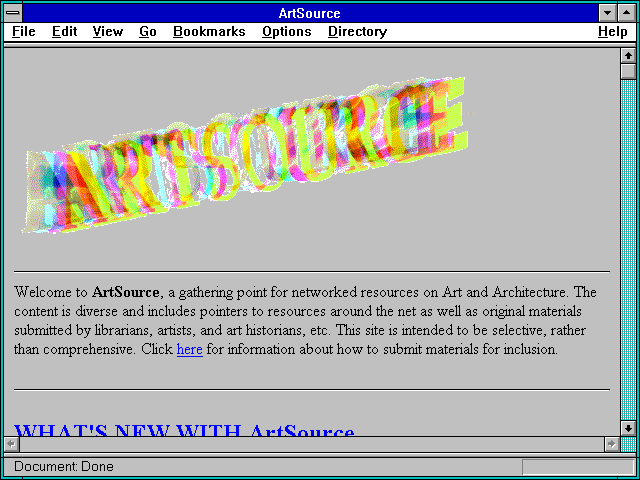Screen dimensions: 640x480
Task: Click the vertical scrollbar down arrow
Action: pos(628,428)
